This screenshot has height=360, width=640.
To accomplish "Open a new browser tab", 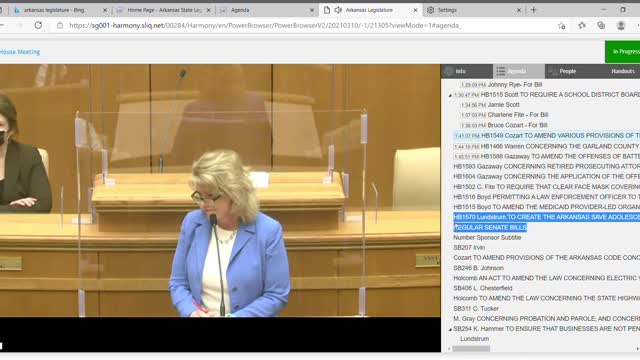I will [533, 10].
